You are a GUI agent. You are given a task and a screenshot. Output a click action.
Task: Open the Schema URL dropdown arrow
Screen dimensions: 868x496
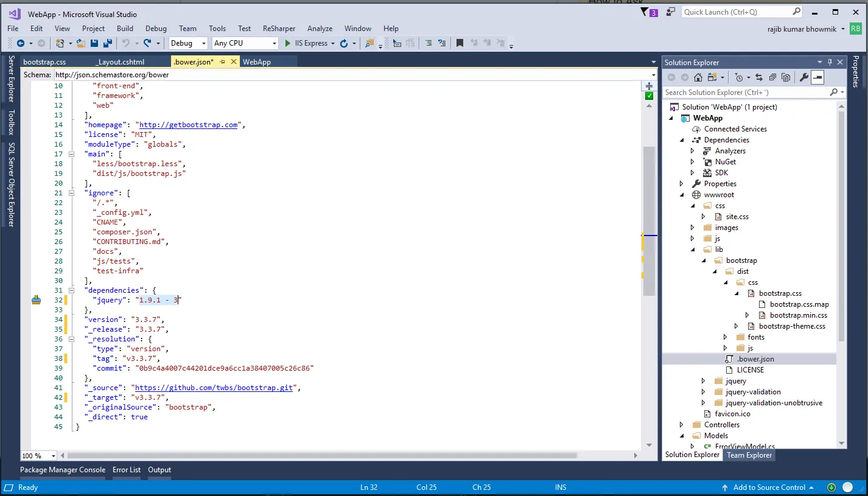[x=653, y=75]
